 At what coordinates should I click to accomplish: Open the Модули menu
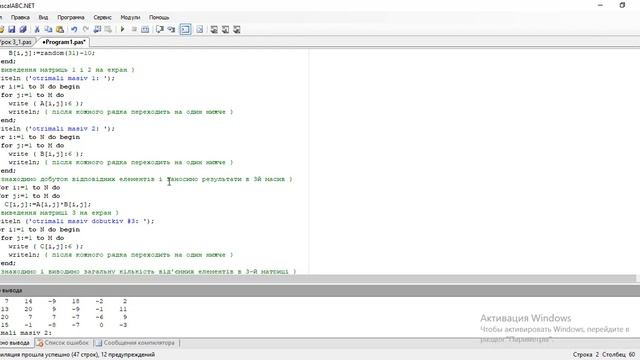(130, 17)
